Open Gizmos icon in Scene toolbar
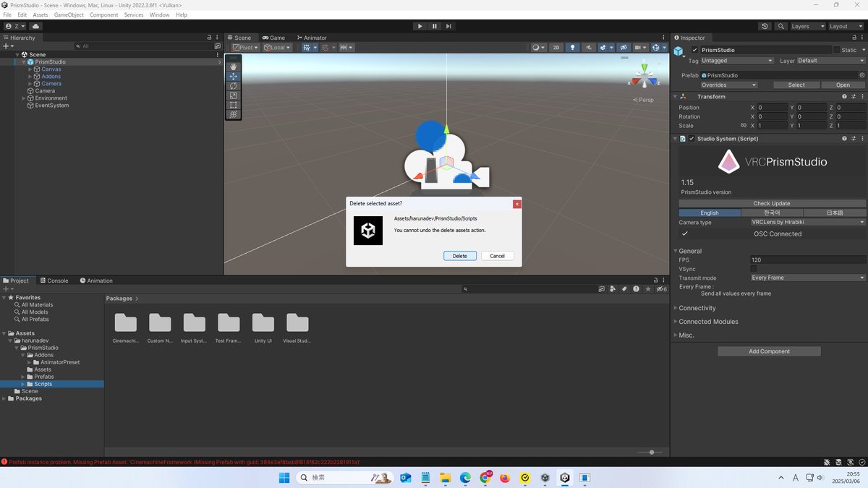 658,47
